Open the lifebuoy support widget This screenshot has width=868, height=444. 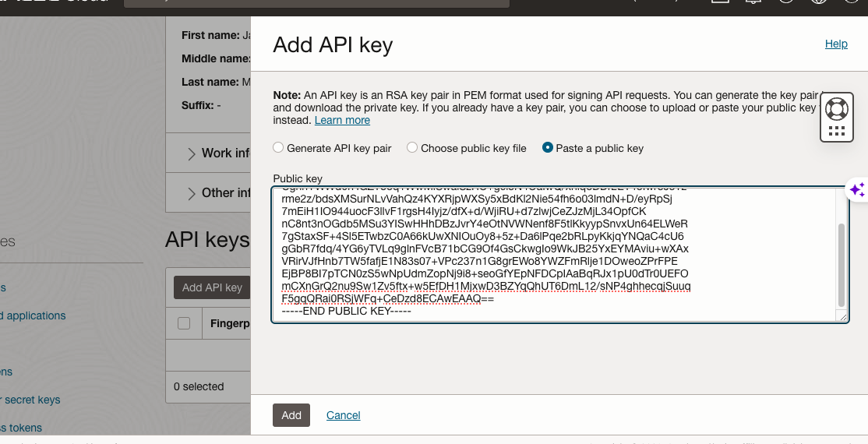click(836, 107)
